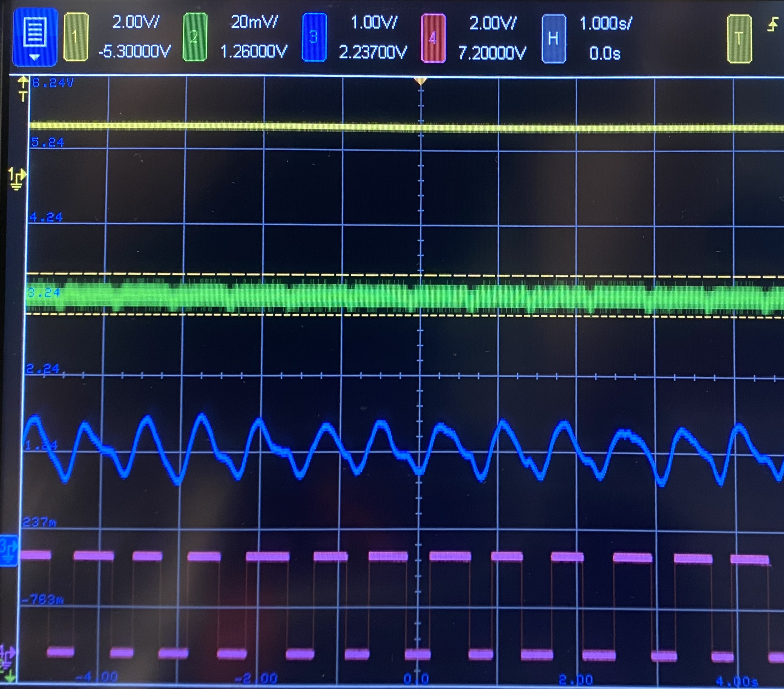Tap the 4.24 vertical axis label
Viewport: 784px width, 689px height.
pos(46,217)
